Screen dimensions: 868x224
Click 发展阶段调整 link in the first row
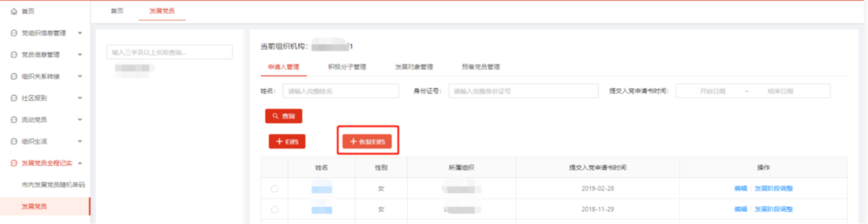pyautogui.click(x=773, y=189)
